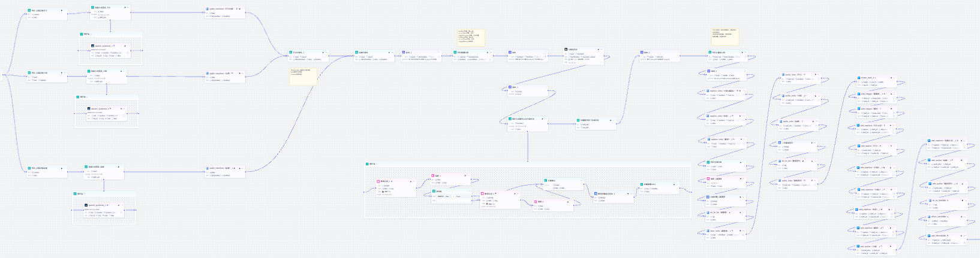Click the topmost audio_timelines node icon
980x258 pixels.
point(208,9)
